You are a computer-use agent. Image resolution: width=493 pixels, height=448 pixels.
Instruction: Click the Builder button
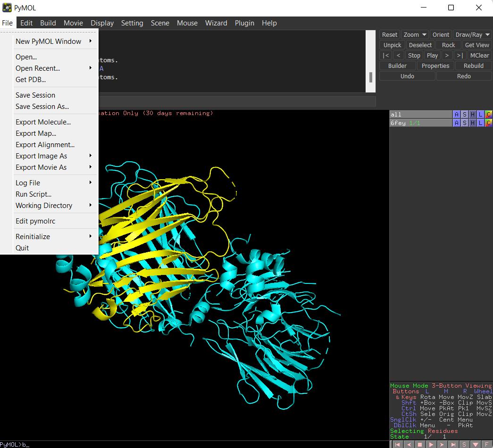(x=397, y=66)
